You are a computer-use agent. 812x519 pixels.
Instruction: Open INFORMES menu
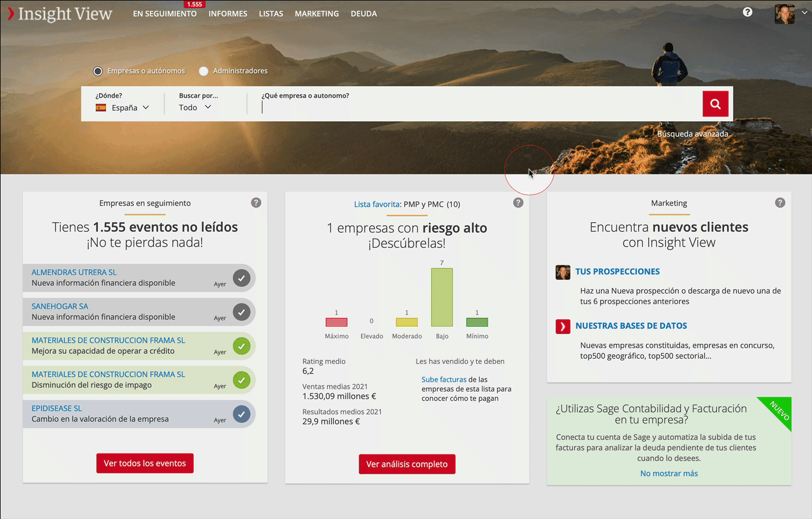point(228,13)
